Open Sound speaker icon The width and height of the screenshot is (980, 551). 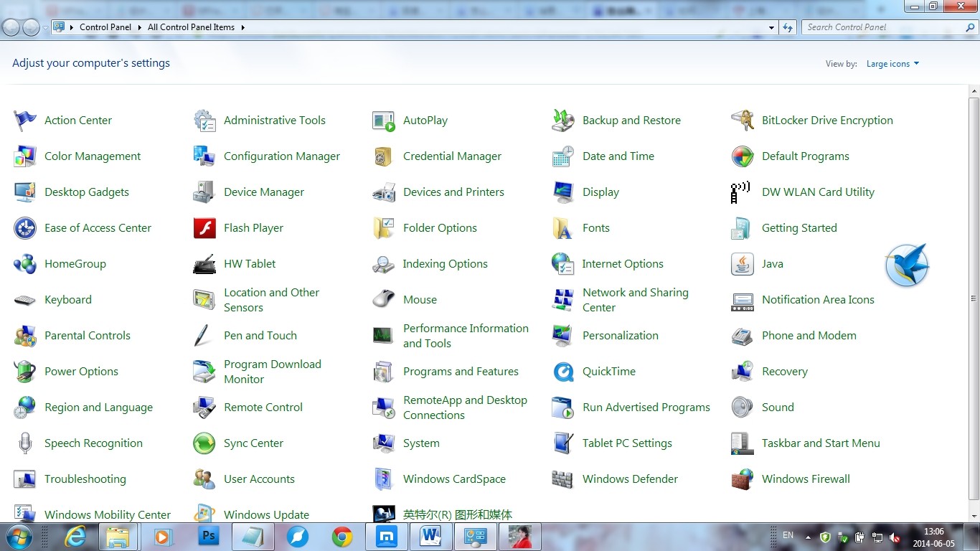(x=743, y=408)
